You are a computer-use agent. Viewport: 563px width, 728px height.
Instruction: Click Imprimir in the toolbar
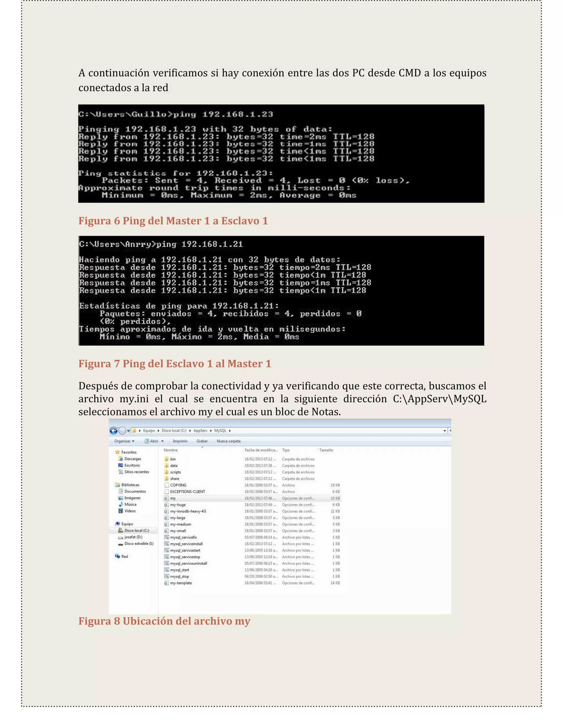click(x=180, y=441)
